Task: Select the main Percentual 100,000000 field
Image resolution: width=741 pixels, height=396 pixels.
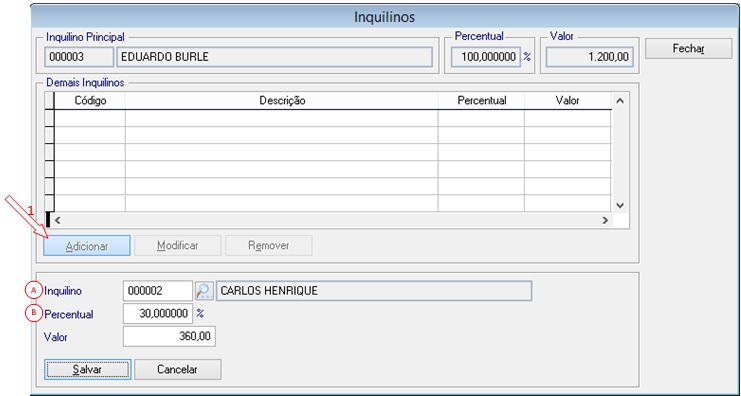Action: click(486, 57)
